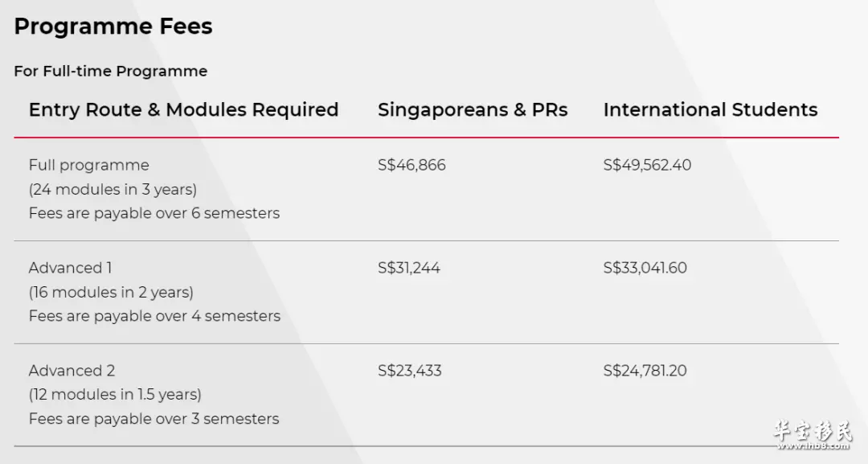The image size is (868, 464).
Task: Click the Entry Route & Modules Required header
Action: point(184,109)
